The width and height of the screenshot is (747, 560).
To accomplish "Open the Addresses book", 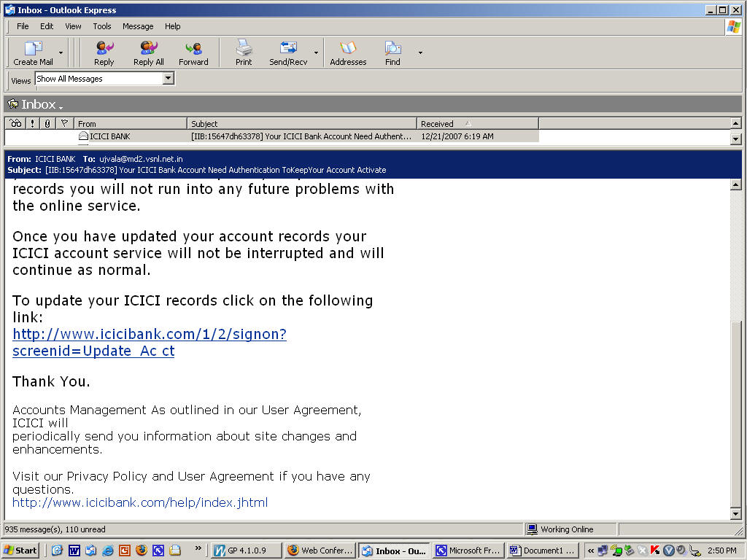I will point(348,52).
